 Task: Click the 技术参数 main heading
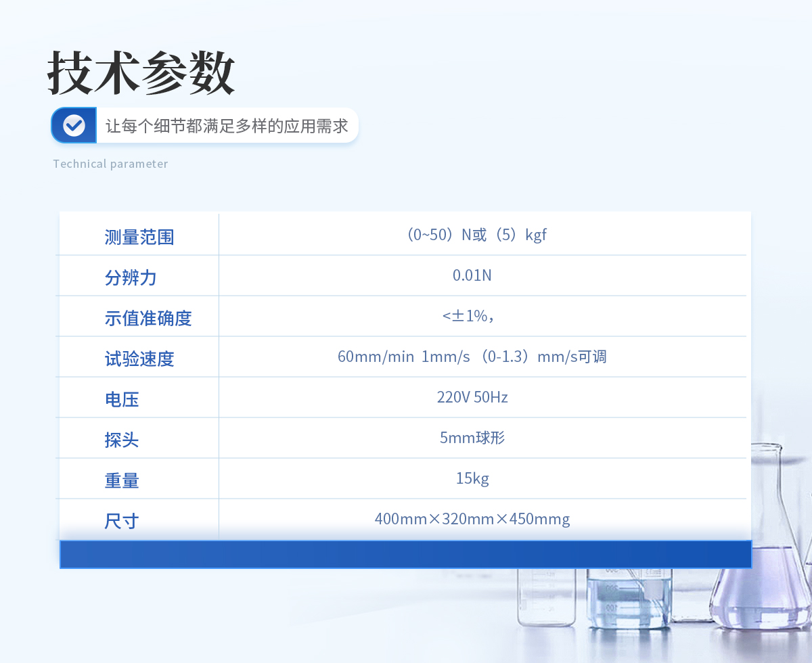(141, 73)
